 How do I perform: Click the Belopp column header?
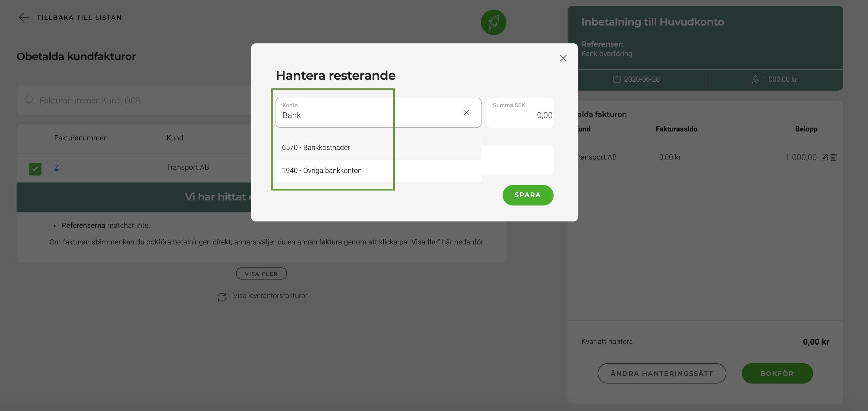click(806, 129)
